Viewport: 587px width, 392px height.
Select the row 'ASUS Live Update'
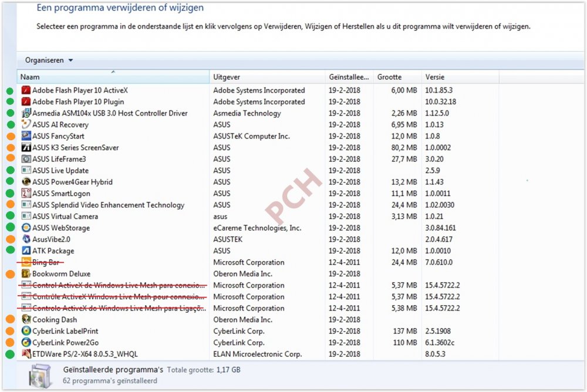tap(258, 171)
